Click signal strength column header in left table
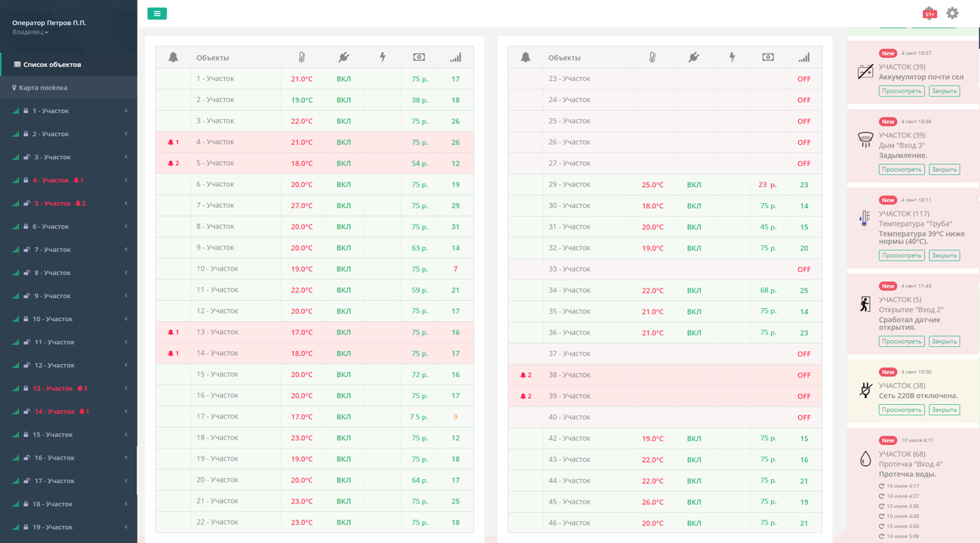980x543 pixels. tap(455, 58)
